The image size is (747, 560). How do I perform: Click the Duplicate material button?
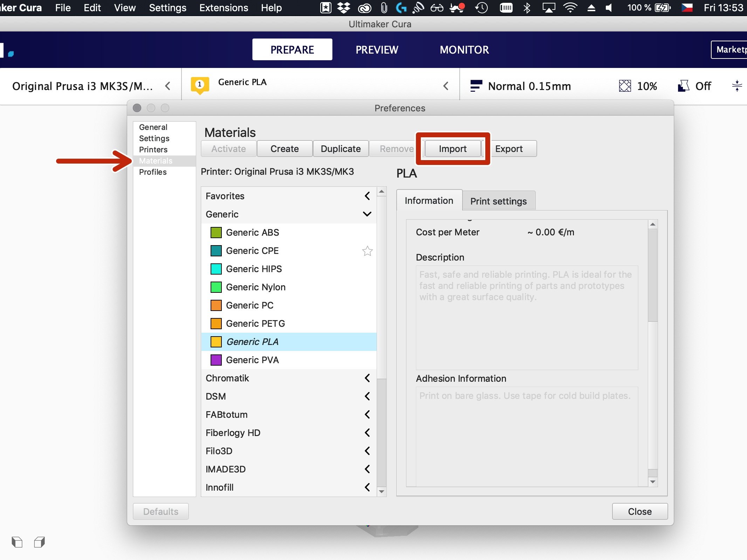click(x=341, y=148)
